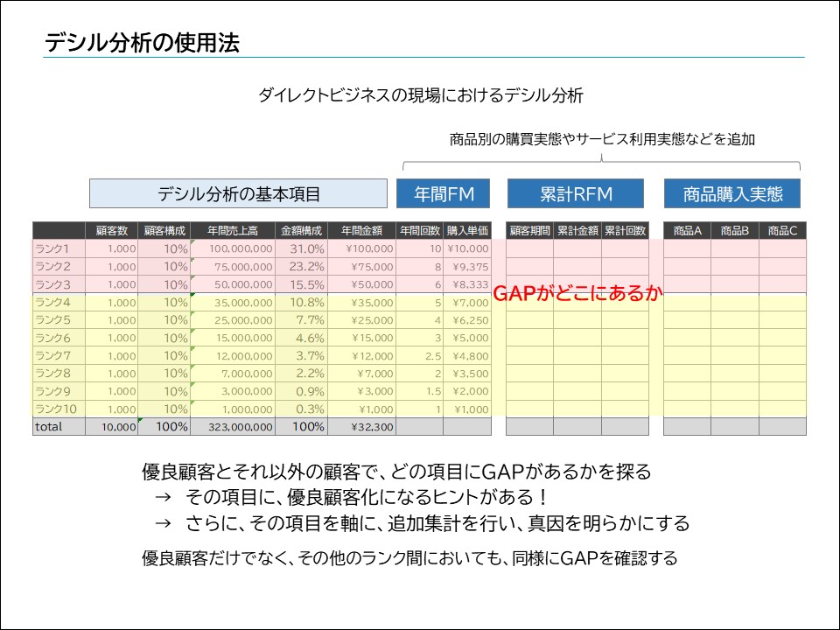
Task: Click the 累計金額 column header
Action: click(578, 229)
